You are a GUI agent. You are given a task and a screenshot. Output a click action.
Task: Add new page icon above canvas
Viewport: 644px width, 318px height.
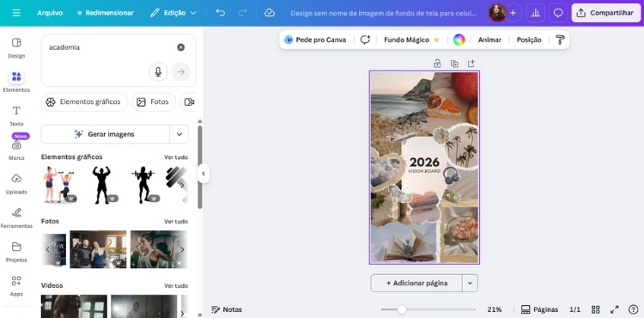[x=471, y=64]
